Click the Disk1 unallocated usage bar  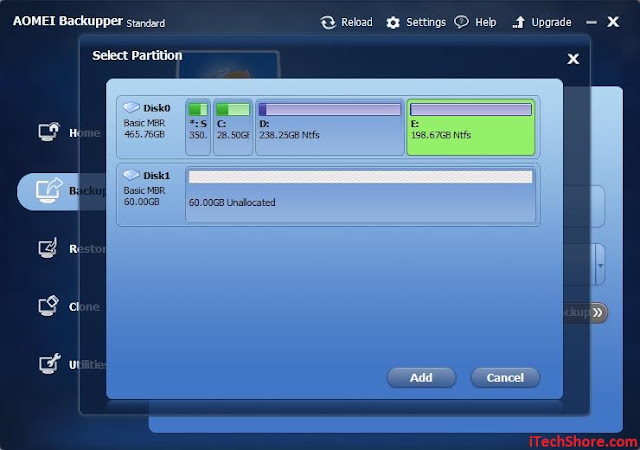coord(360,177)
